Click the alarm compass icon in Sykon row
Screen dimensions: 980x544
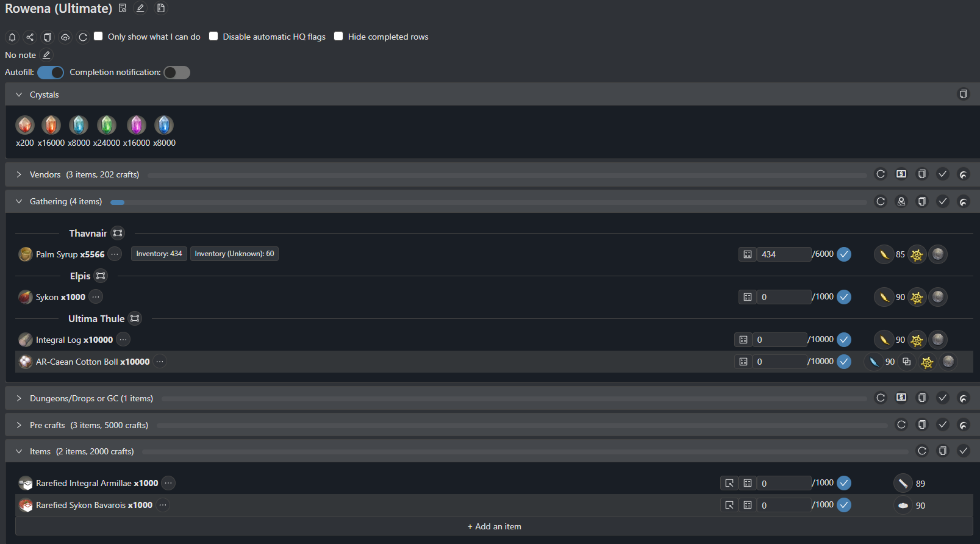(917, 297)
